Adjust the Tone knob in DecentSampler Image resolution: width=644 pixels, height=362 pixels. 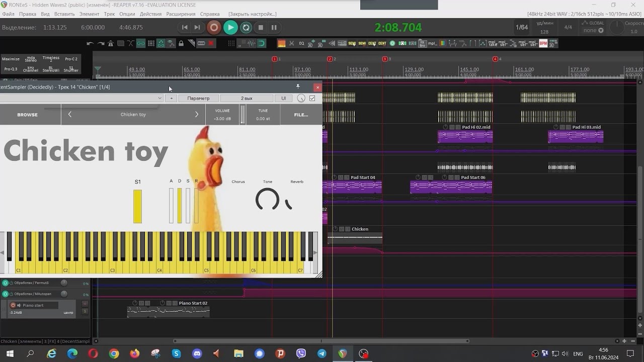tap(267, 200)
